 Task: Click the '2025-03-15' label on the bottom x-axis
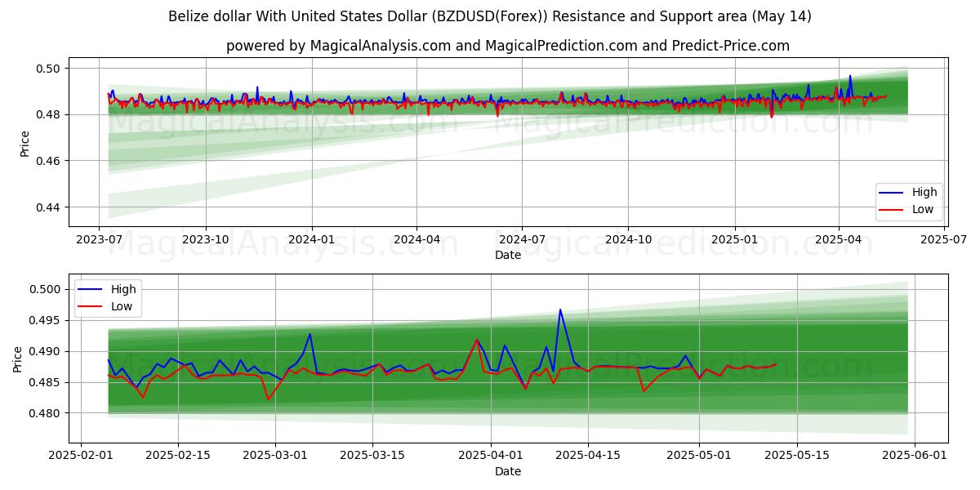[x=372, y=456]
